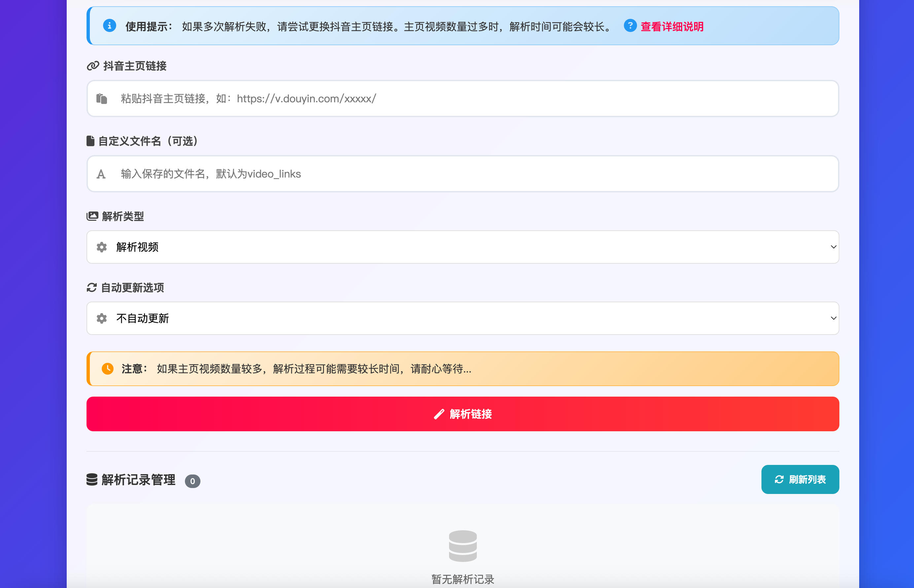Click the database icon beside 解析记录管理

point(92,479)
